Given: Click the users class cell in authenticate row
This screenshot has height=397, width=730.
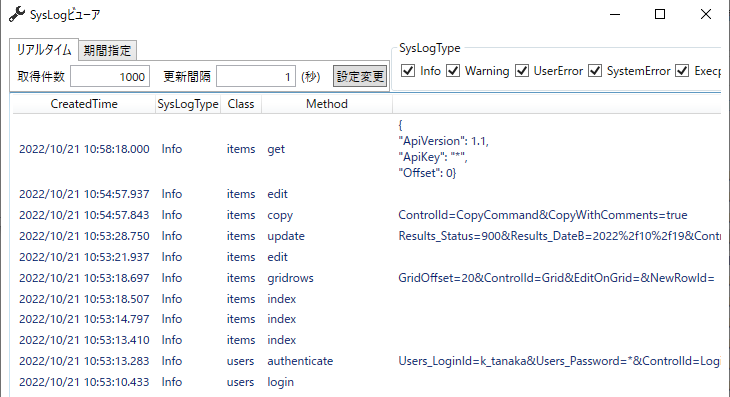Looking at the screenshot, I should tap(240, 361).
